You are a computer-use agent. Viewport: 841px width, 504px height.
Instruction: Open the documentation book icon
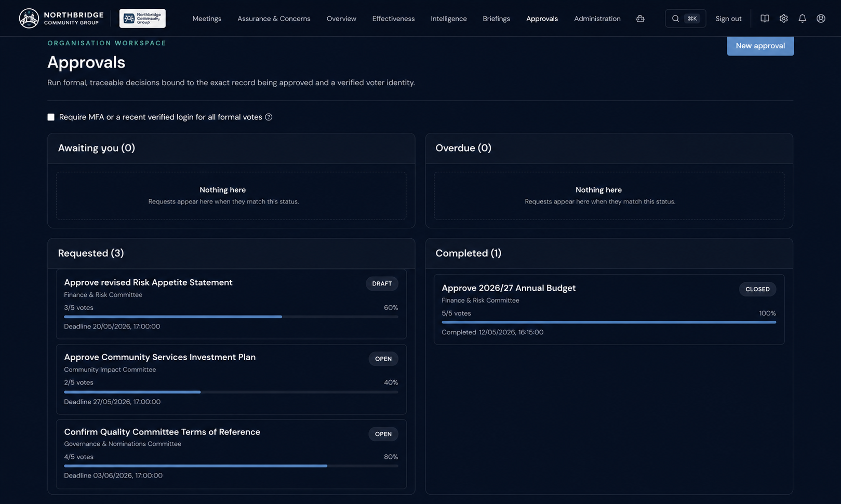(765, 19)
